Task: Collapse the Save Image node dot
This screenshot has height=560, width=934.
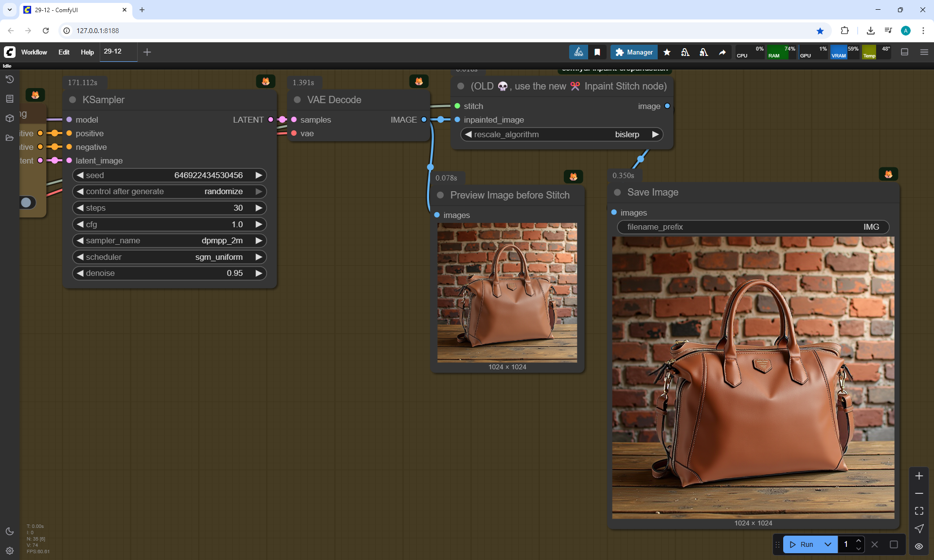Action: (617, 192)
